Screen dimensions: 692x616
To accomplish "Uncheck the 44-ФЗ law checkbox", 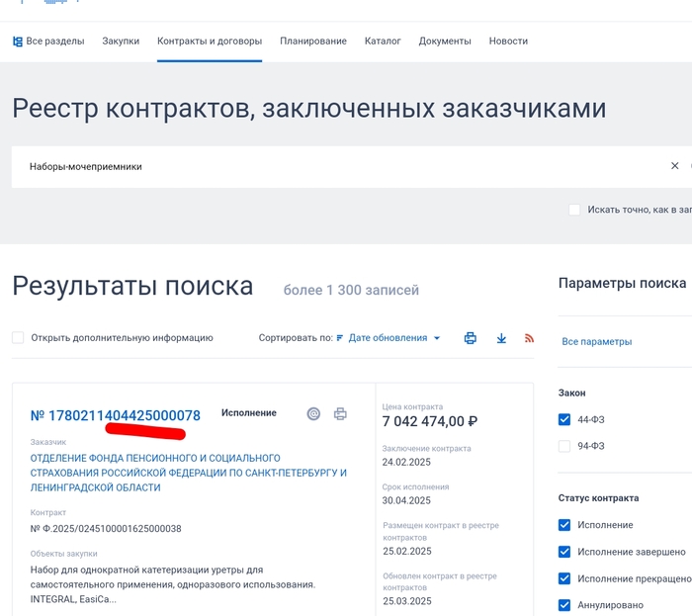I will pyautogui.click(x=564, y=419).
